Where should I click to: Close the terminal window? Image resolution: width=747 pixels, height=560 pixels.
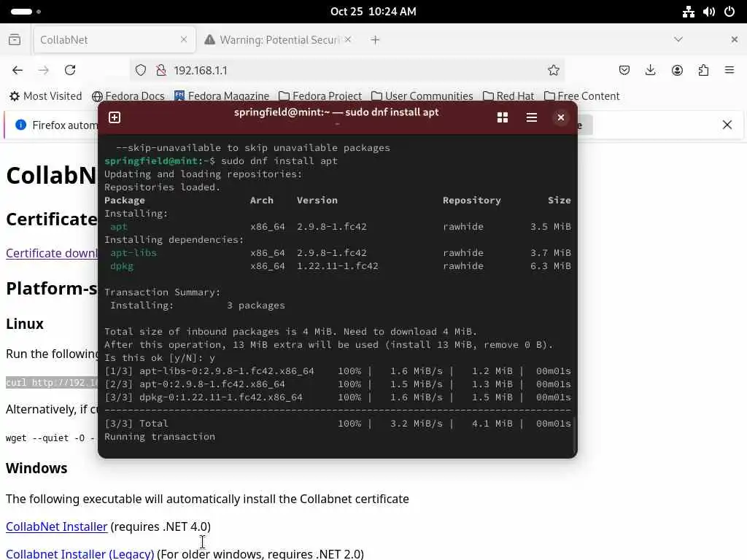point(561,117)
